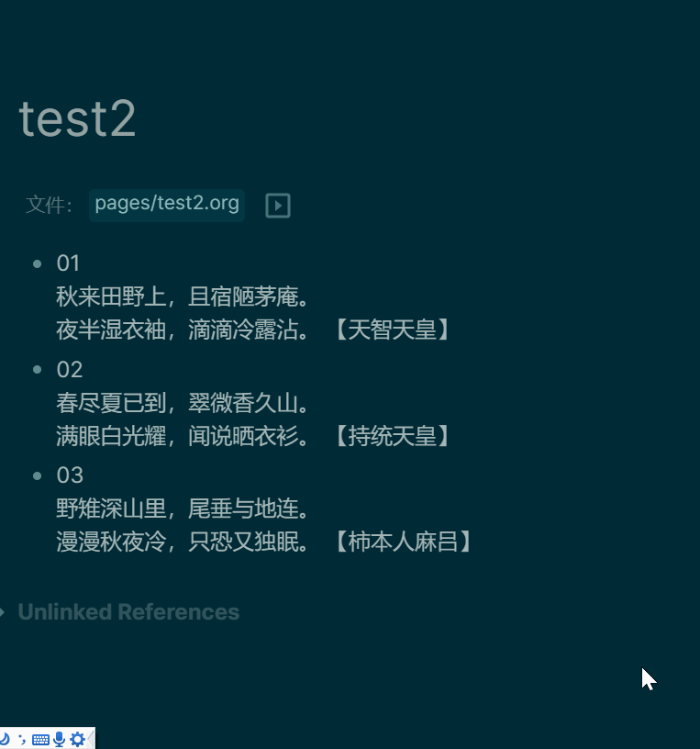Open the virtual keyboard tray icon
Screen dimensions: 700x749
[40, 738]
